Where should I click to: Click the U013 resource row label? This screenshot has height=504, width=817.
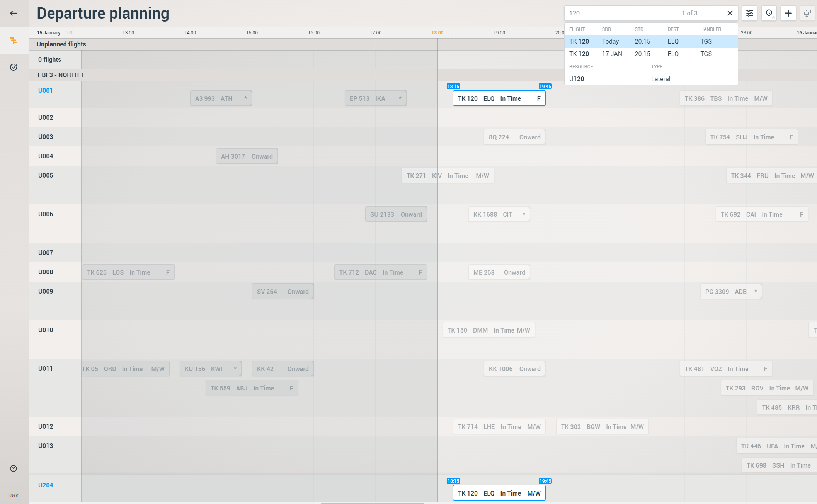(x=46, y=446)
